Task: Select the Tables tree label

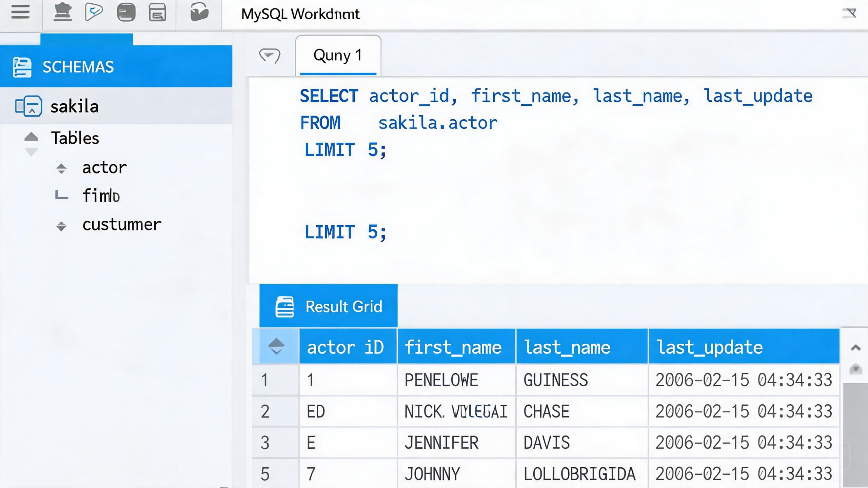Action: coord(75,138)
